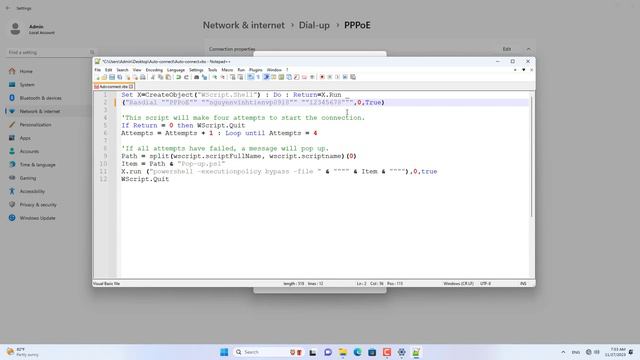Viewport: 640px width, 360px height.
Task: Click the Paste toolbar icon
Action: point(168,77)
